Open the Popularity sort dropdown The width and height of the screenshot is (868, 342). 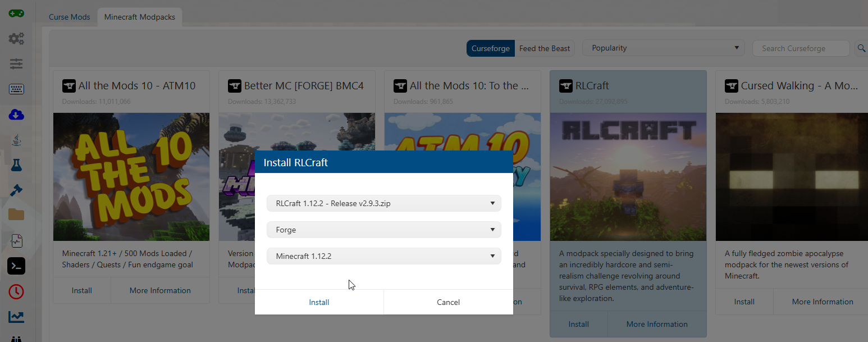(x=663, y=48)
